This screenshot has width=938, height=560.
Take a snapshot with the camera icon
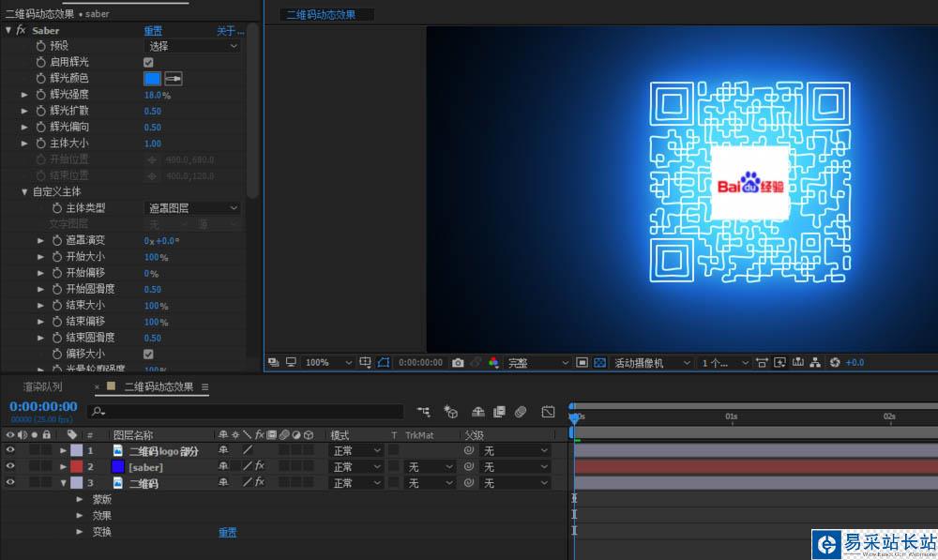tap(458, 363)
